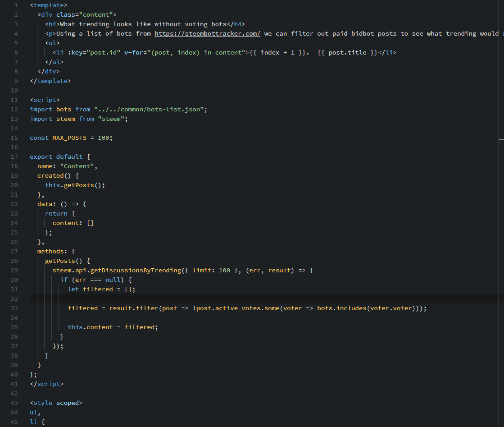Click line number 29 in the gutter

click(14, 270)
